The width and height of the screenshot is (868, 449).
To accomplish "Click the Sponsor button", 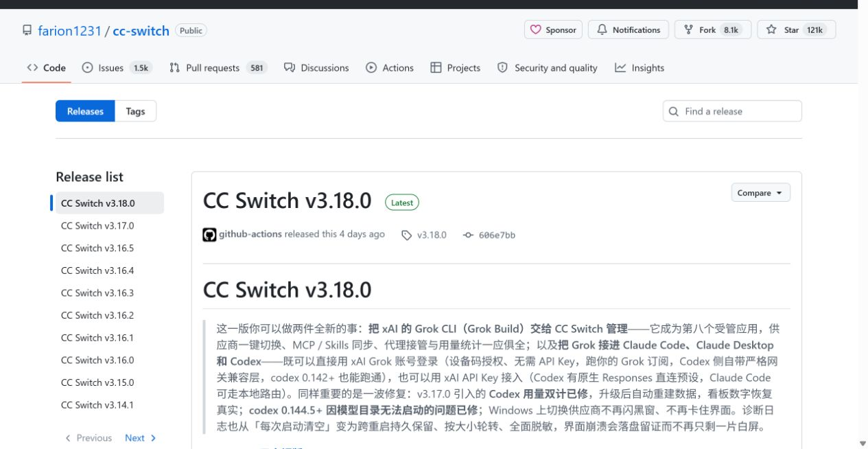I will tap(554, 30).
